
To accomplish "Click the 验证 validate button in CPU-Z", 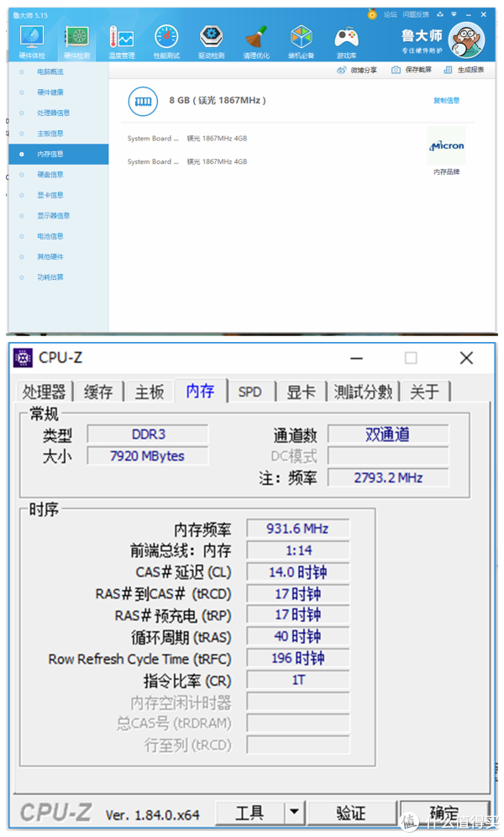I will (350, 813).
